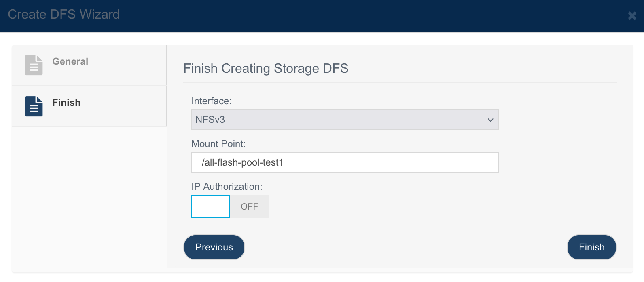Click the IP Authorization label
644x282 pixels.
pyautogui.click(x=227, y=187)
